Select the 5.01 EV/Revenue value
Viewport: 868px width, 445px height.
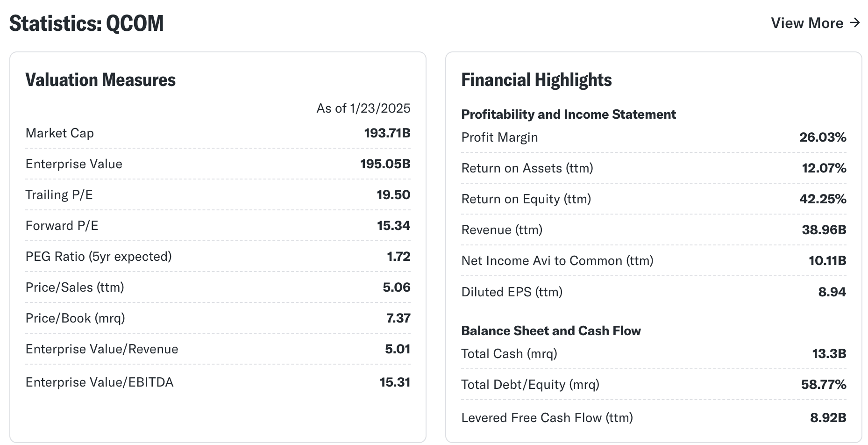pyautogui.click(x=398, y=349)
